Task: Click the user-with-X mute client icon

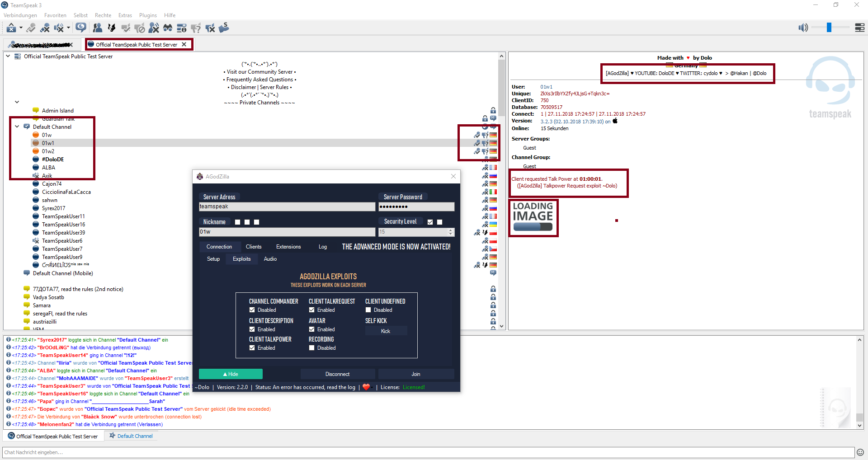Action: tap(154, 28)
